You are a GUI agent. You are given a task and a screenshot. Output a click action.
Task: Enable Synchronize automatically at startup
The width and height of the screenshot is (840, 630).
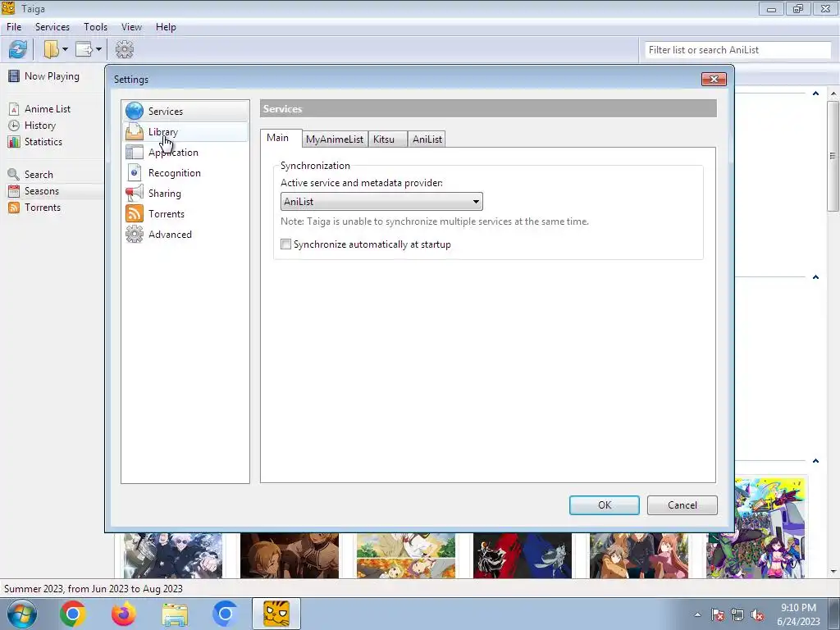click(x=286, y=244)
